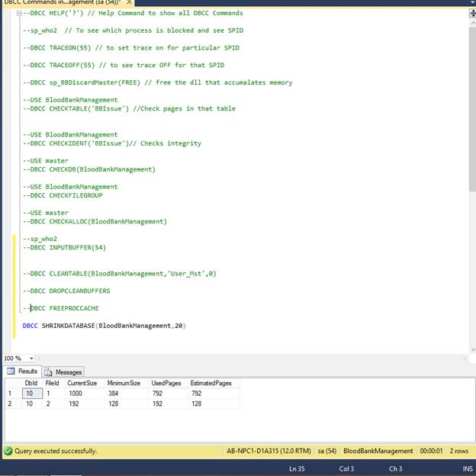This screenshot has width=476, height=476.
Task: Click the INS insert mode indicator
Action: tap(468, 468)
